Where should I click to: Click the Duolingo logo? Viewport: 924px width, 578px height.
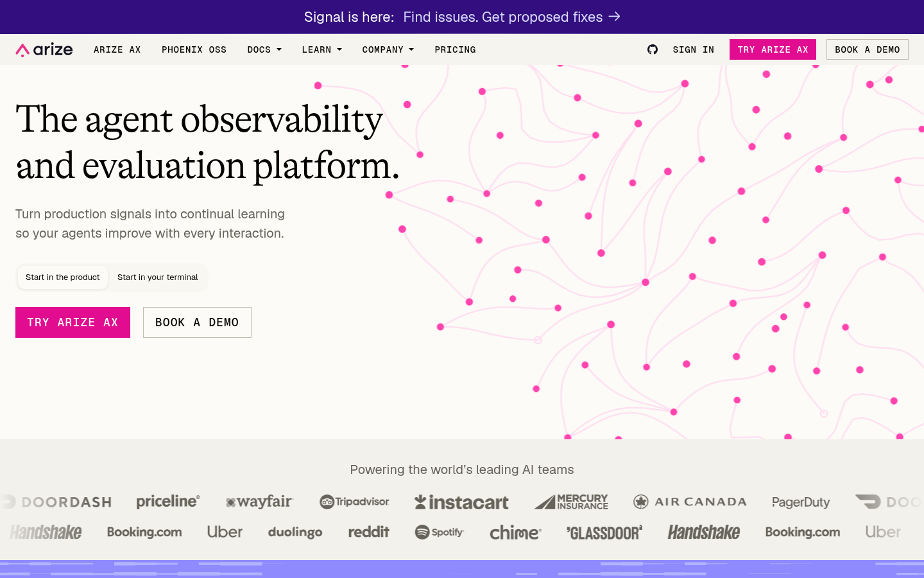click(295, 532)
